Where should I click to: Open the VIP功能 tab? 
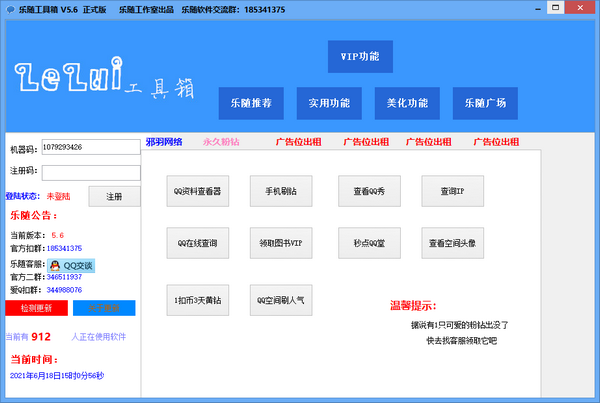[361, 56]
